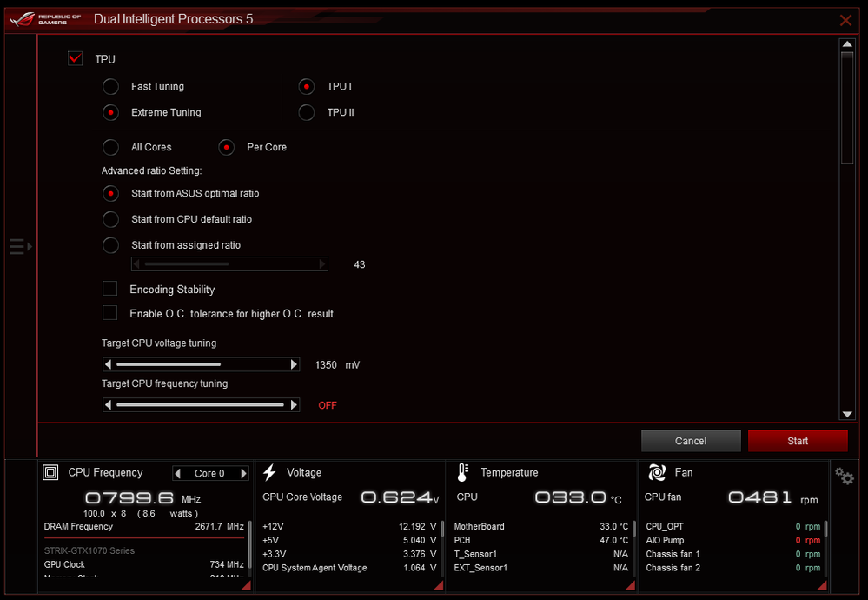Select the TPU II option
The image size is (868, 600).
click(307, 112)
